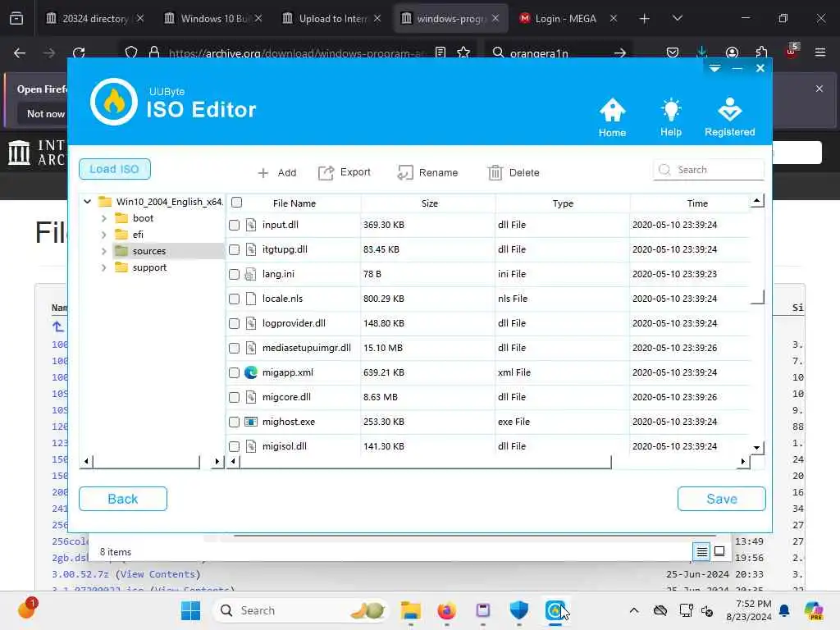This screenshot has width=840, height=630.
Task: Expand the efi folder node
Action: pos(104,235)
